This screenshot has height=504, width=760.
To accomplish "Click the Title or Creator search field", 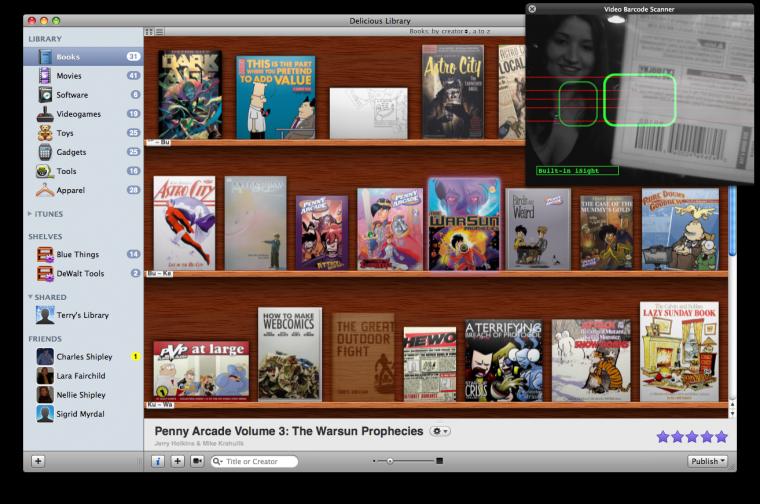I will click(254, 461).
